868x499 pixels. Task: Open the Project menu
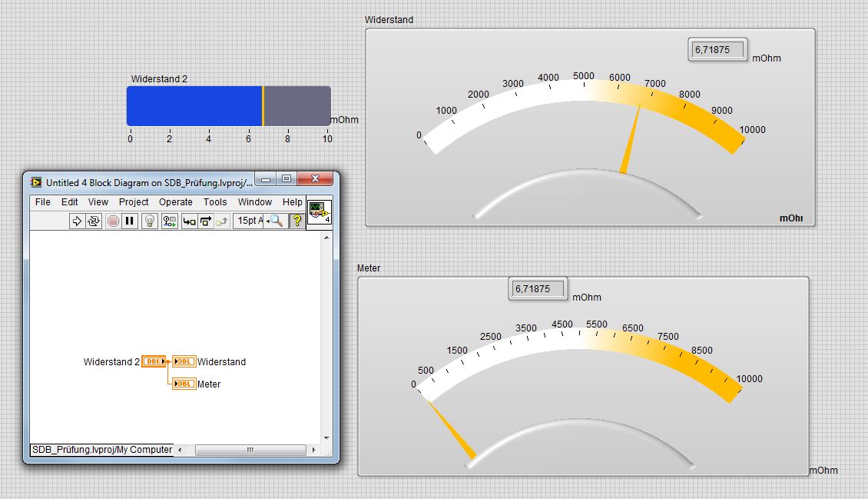(134, 202)
